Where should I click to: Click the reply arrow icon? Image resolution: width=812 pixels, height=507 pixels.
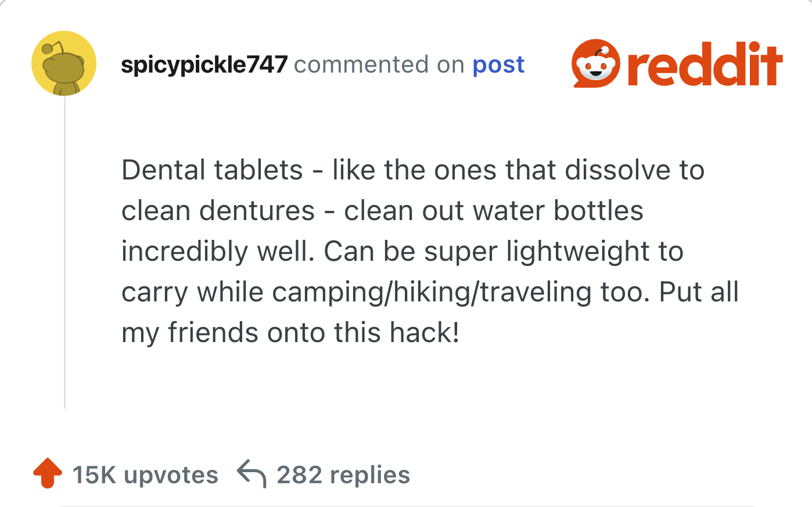click(x=251, y=473)
